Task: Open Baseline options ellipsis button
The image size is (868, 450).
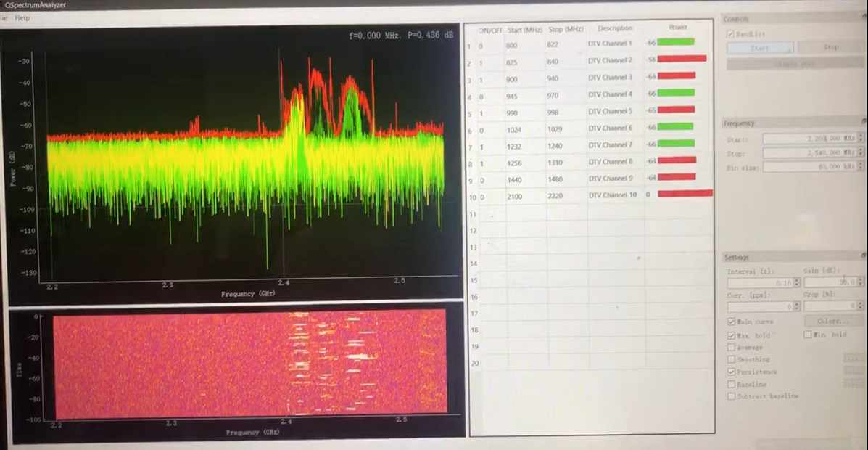Action: coord(853,384)
